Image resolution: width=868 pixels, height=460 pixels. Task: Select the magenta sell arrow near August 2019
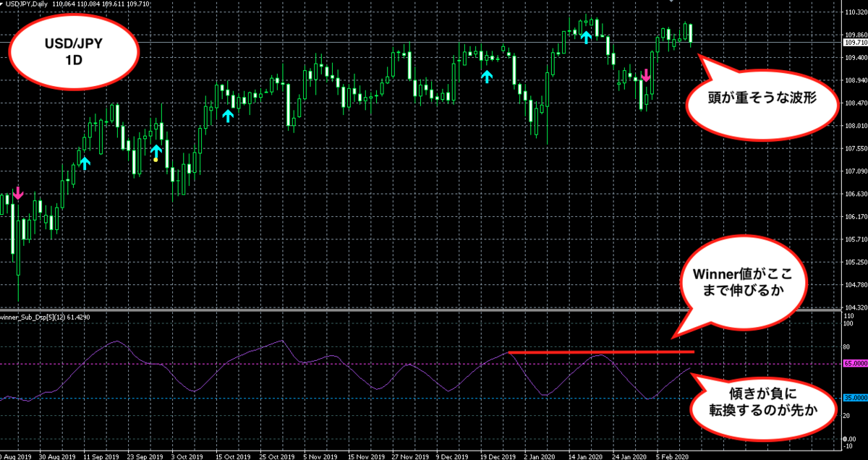tap(17, 192)
